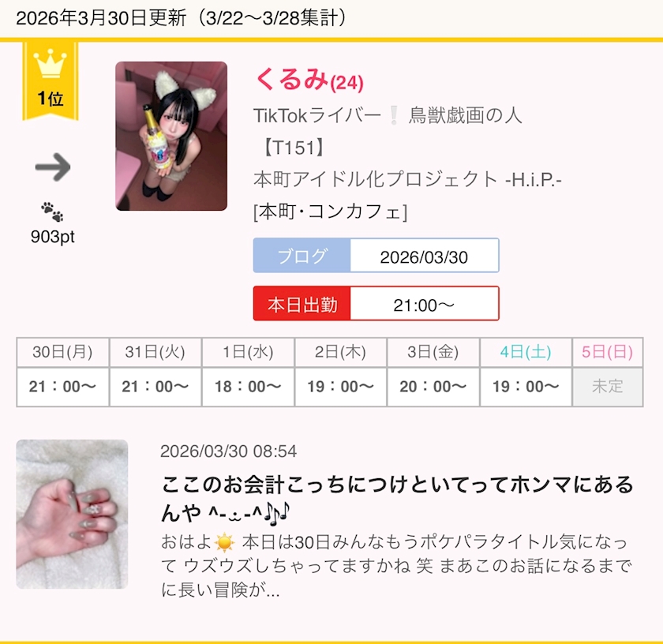The width and height of the screenshot is (663, 644).
Task: Click the [本町・コンカフェ] area category text
Action: pos(330,212)
